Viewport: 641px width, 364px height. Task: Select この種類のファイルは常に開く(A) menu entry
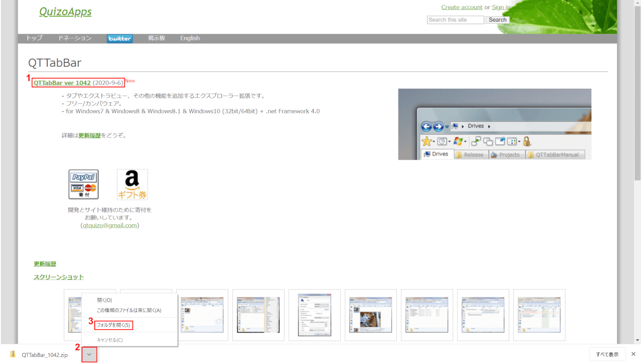[130, 310]
